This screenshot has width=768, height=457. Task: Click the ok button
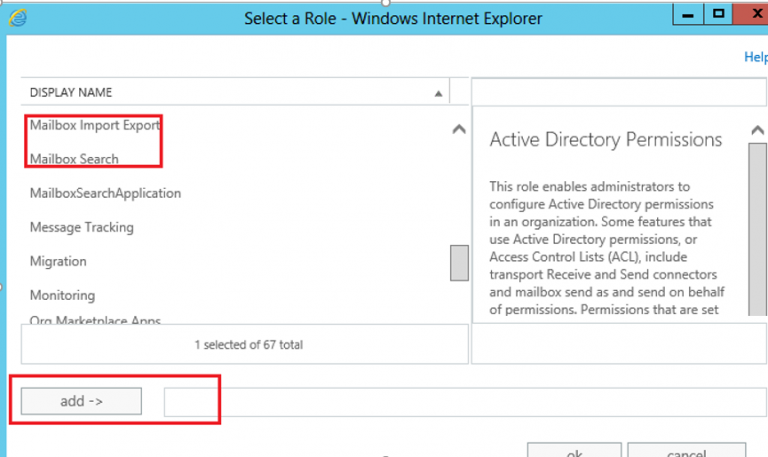(574, 450)
